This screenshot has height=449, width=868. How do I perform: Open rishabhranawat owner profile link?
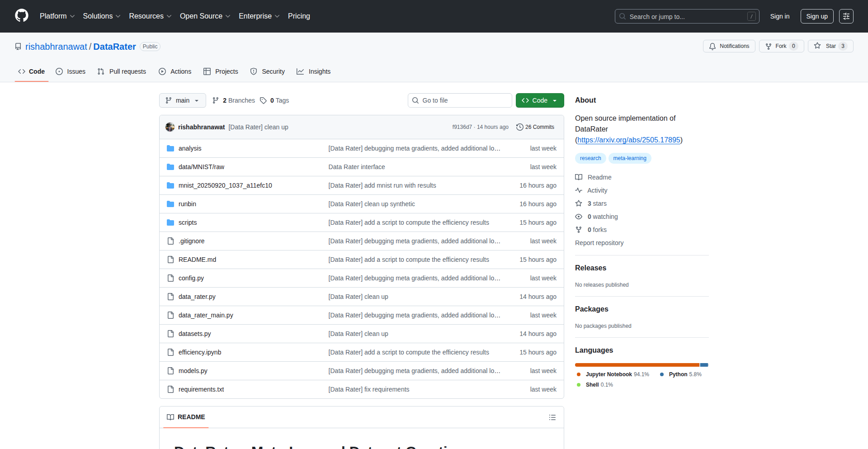(x=56, y=47)
